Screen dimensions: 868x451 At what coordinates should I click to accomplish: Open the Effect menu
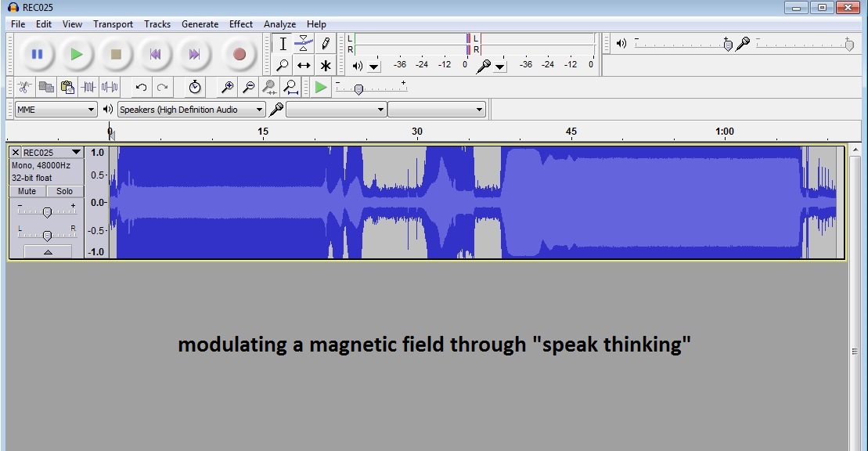point(241,23)
